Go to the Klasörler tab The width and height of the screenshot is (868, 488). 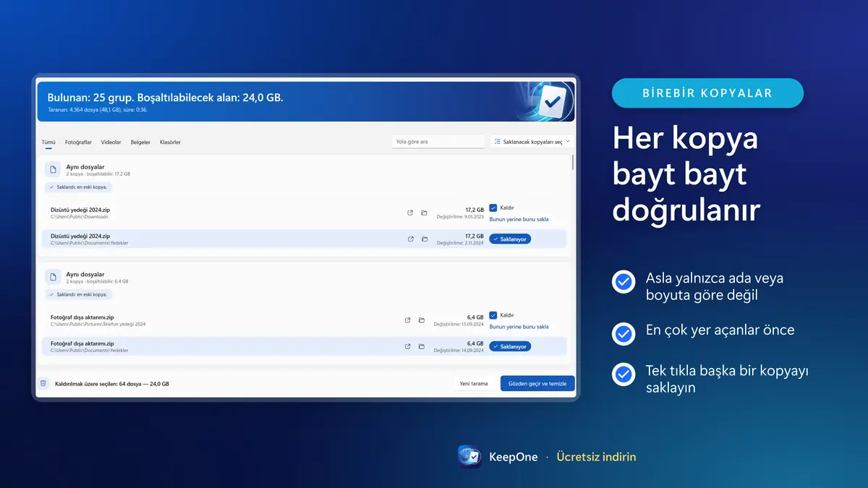coord(170,142)
